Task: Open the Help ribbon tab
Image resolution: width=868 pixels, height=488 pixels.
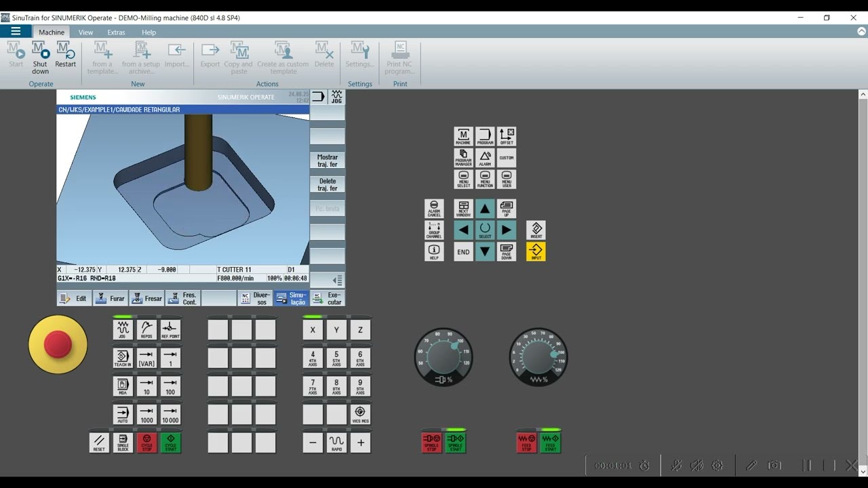Action: (x=149, y=32)
